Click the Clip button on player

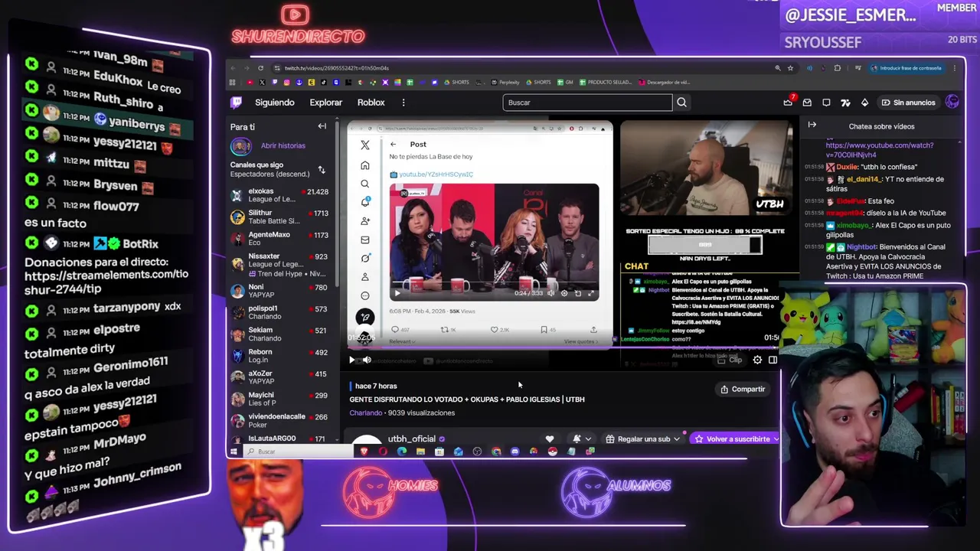[x=730, y=360]
